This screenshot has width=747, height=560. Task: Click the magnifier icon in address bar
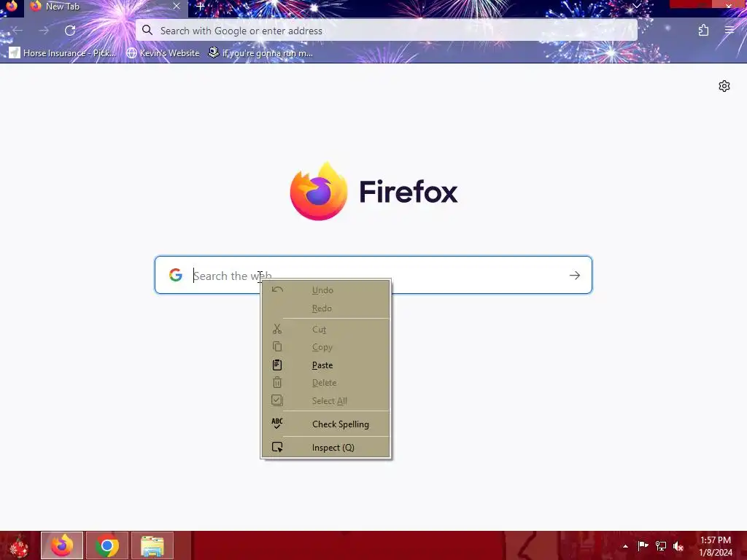coord(147,31)
